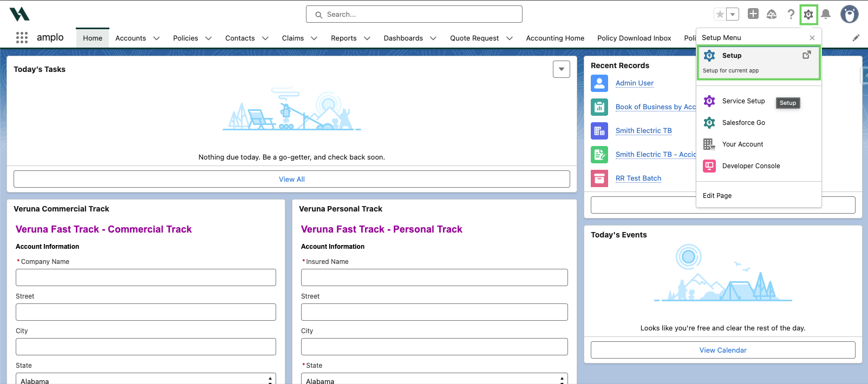The width and height of the screenshot is (868, 384).
Task: Open the Personal Track State select
Action: click(x=434, y=379)
